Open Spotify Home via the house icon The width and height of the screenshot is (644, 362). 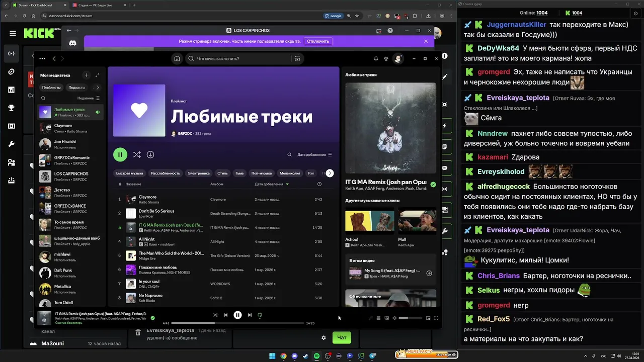click(177, 59)
